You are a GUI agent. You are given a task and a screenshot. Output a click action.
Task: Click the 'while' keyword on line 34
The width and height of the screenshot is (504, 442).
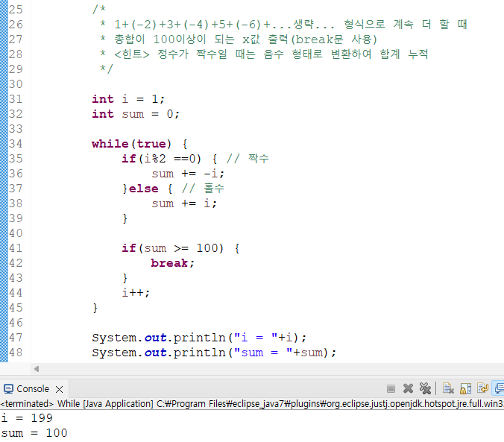110,144
